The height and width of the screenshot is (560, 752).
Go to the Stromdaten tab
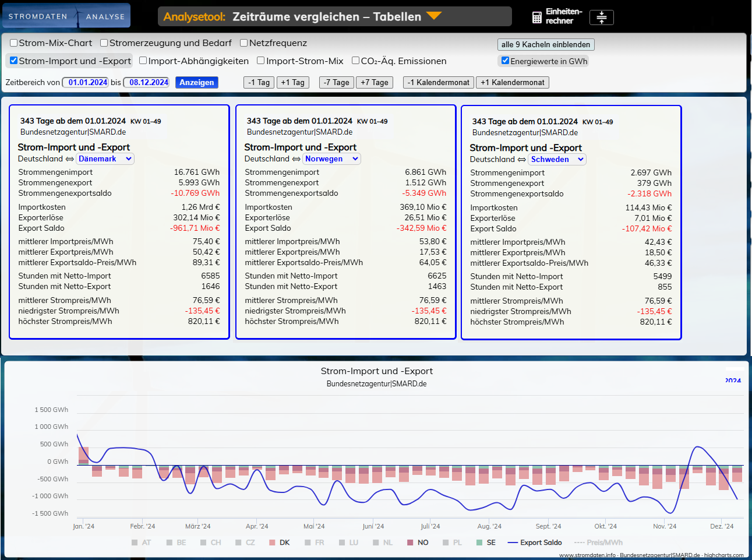(38, 16)
